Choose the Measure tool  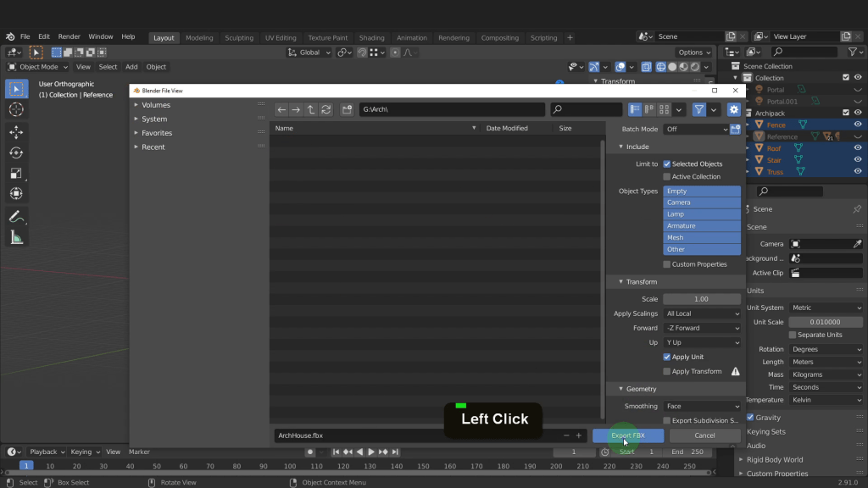(x=16, y=237)
